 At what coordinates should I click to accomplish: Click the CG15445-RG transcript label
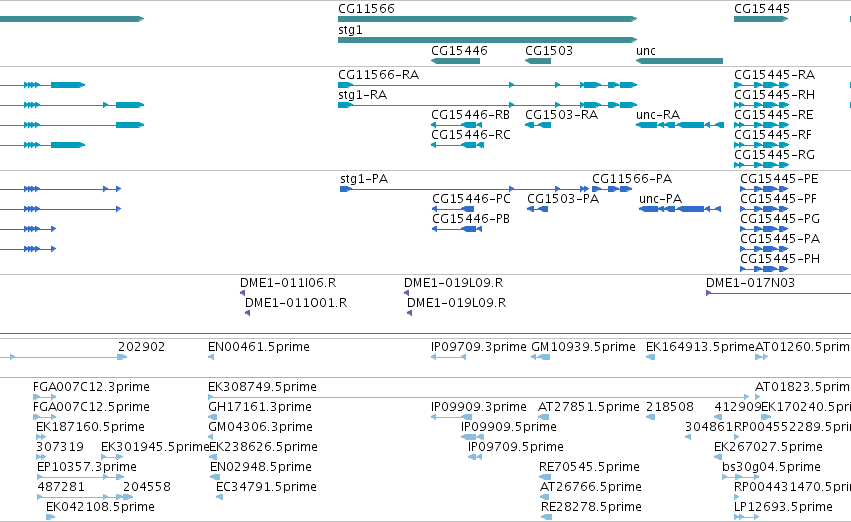point(774,155)
